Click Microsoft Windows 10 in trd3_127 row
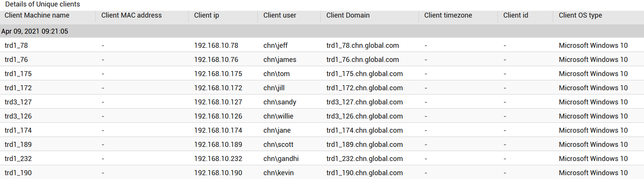Screen dimensions: 644x179 593,102
